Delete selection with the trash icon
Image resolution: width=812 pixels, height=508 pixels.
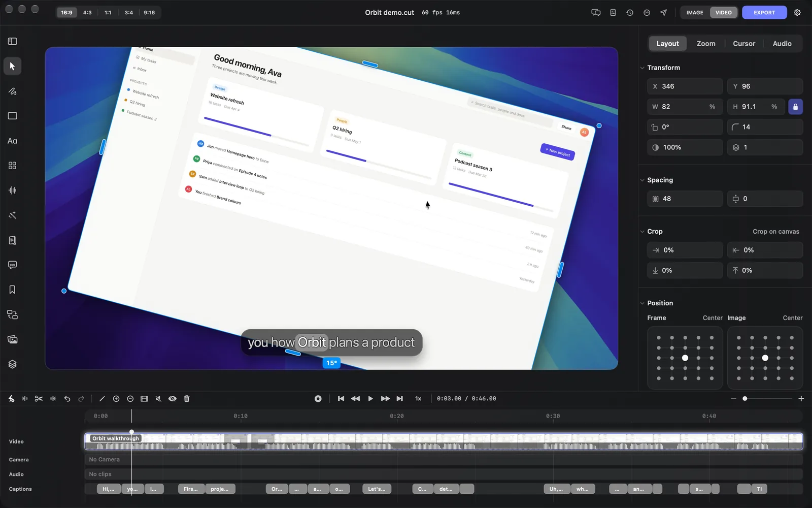[186, 399]
